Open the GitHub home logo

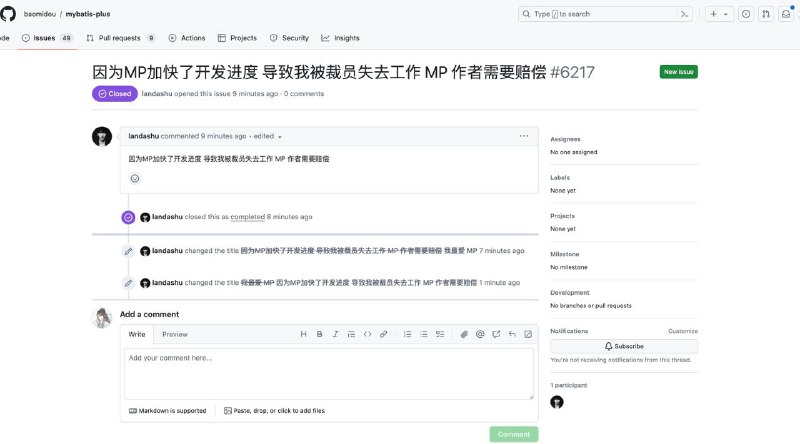point(8,14)
